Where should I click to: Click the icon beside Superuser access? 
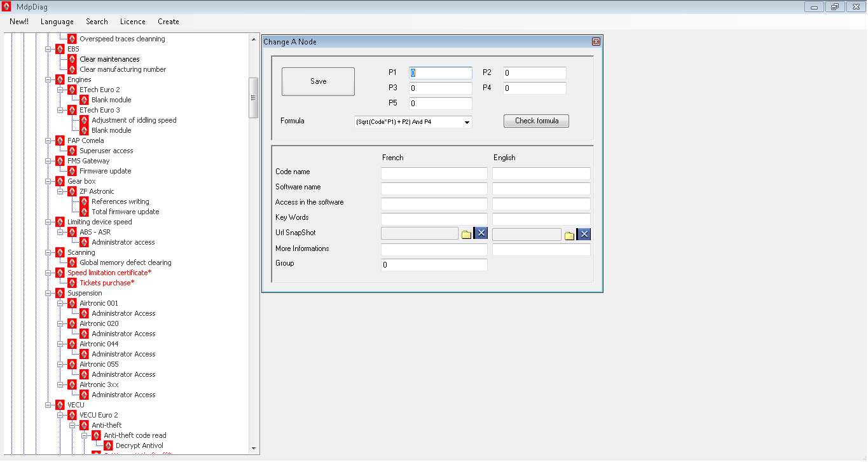coord(72,151)
